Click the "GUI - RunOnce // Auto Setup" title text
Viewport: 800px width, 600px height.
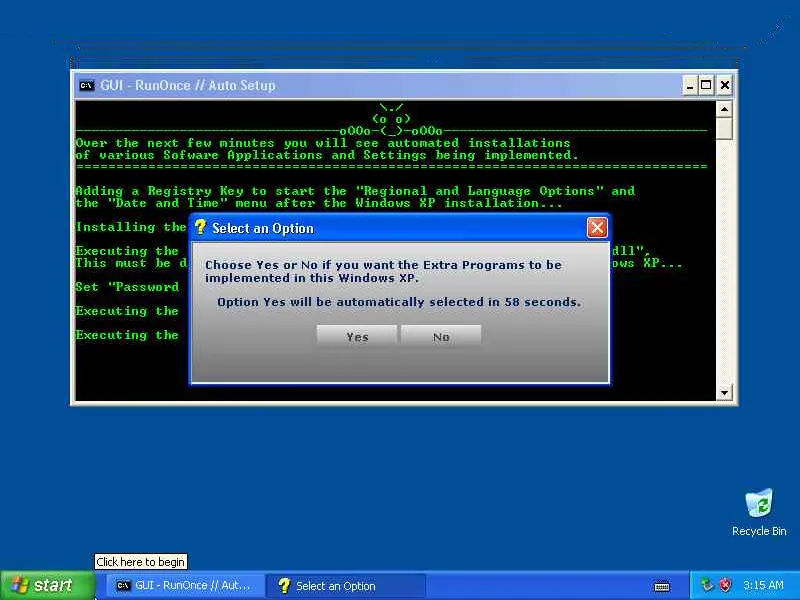[x=188, y=85]
